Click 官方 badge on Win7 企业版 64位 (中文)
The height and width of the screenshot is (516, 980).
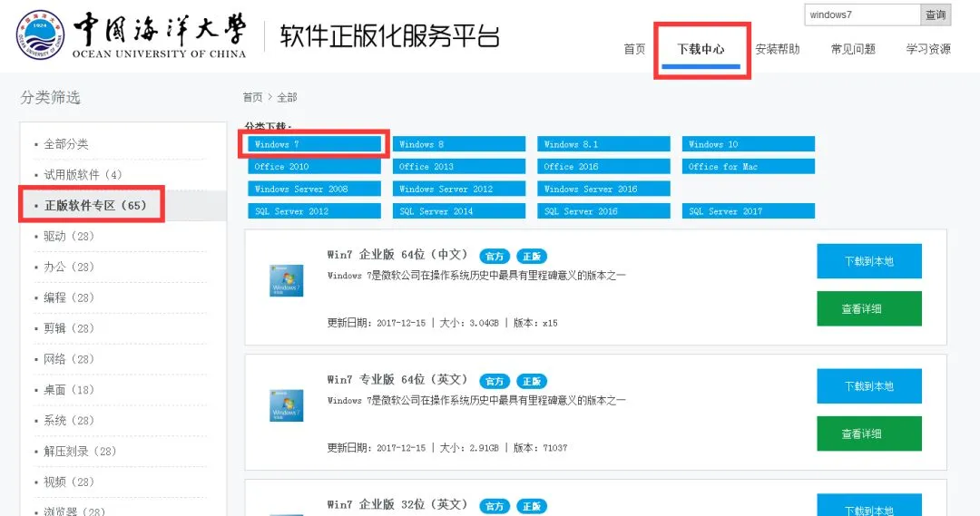pyautogui.click(x=495, y=256)
